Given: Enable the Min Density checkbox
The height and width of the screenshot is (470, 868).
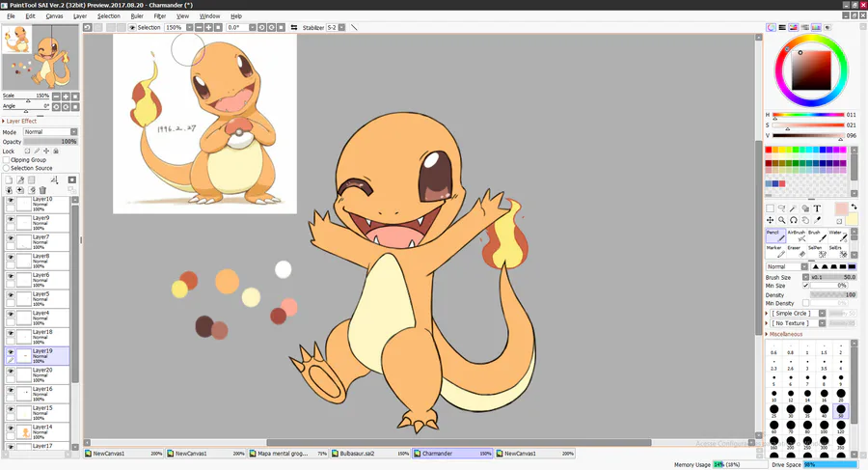Looking at the screenshot, I should pyautogui.click(x=806, y=303).
